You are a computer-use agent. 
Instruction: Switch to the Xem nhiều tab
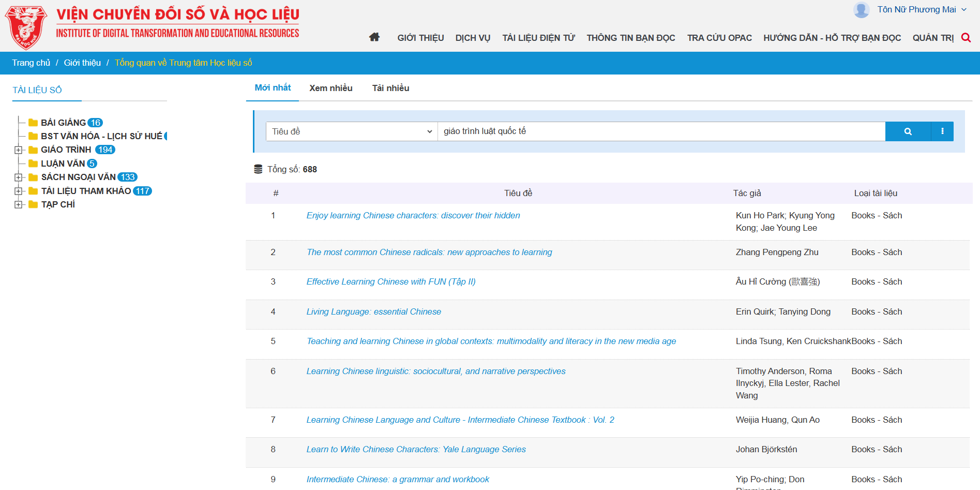(x=330, y=88)
